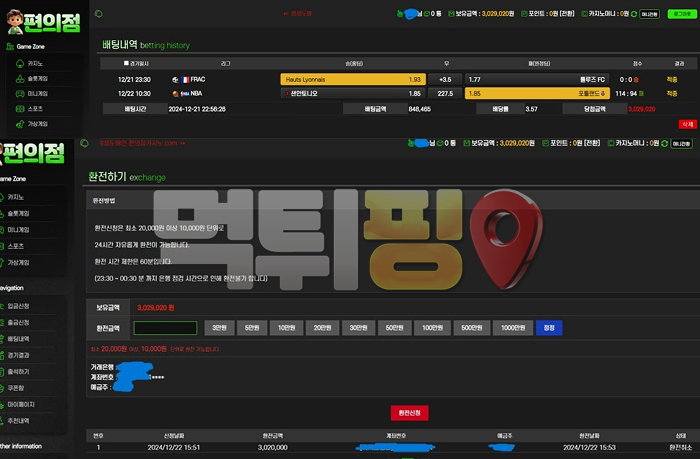Click 포인트 icon on betting history header
700x459 pixels.
tap(524, 14)
